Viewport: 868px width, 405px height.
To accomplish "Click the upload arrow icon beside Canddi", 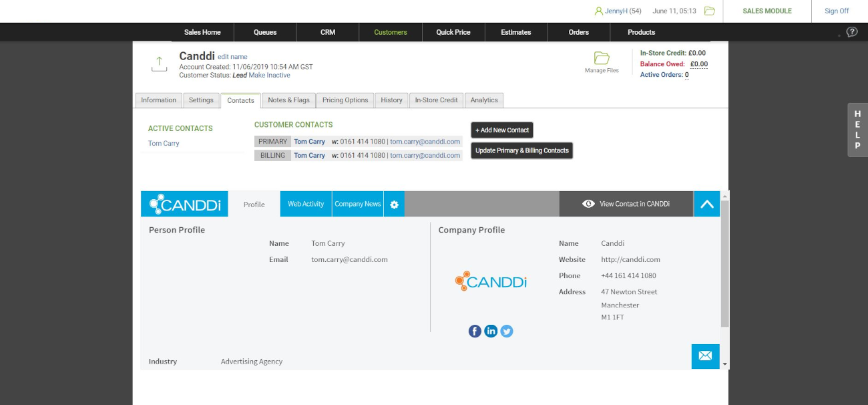I will coord(158,63).
